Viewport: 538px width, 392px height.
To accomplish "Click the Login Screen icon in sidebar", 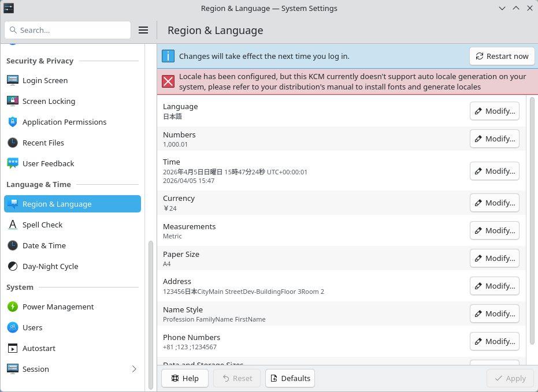I will (13, 80).
